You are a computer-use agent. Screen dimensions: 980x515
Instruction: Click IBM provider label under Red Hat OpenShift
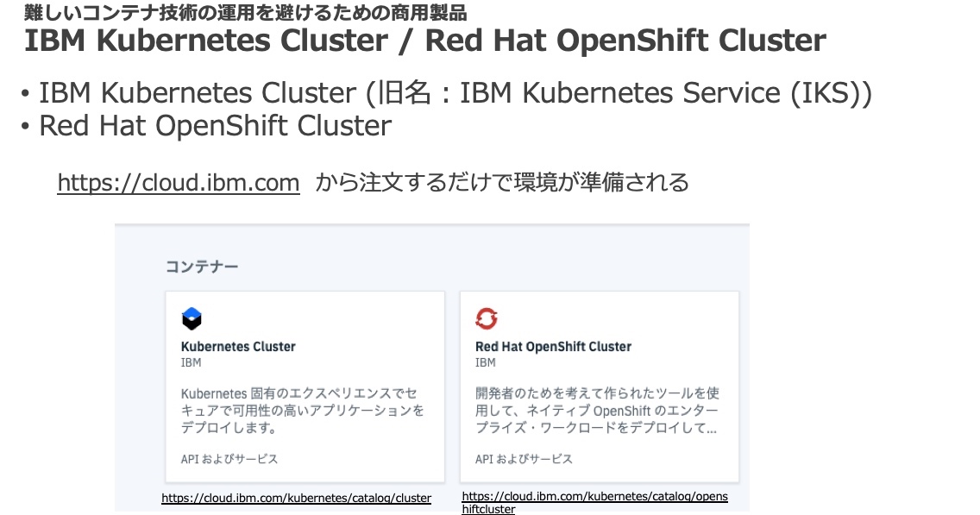485,362
